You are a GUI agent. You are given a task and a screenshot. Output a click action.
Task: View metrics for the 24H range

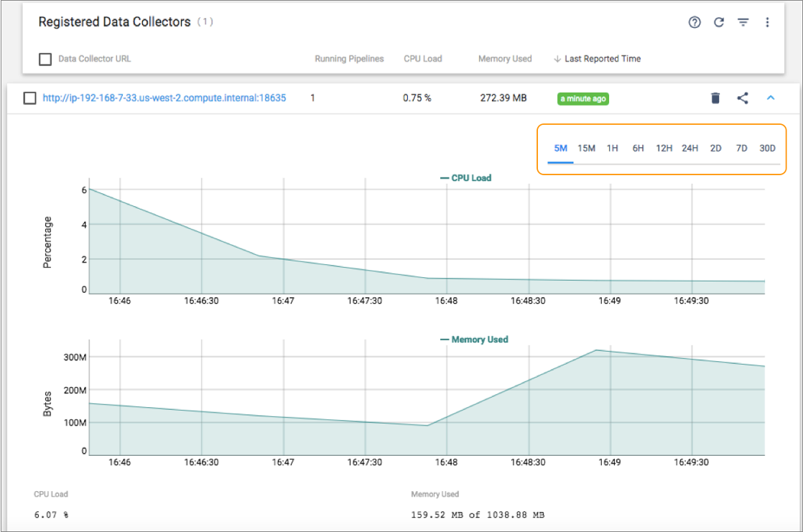[690, 148]
